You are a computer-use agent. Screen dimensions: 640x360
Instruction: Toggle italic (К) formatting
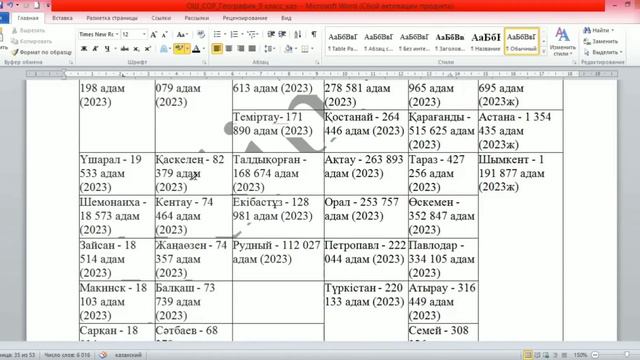(96, 49)
